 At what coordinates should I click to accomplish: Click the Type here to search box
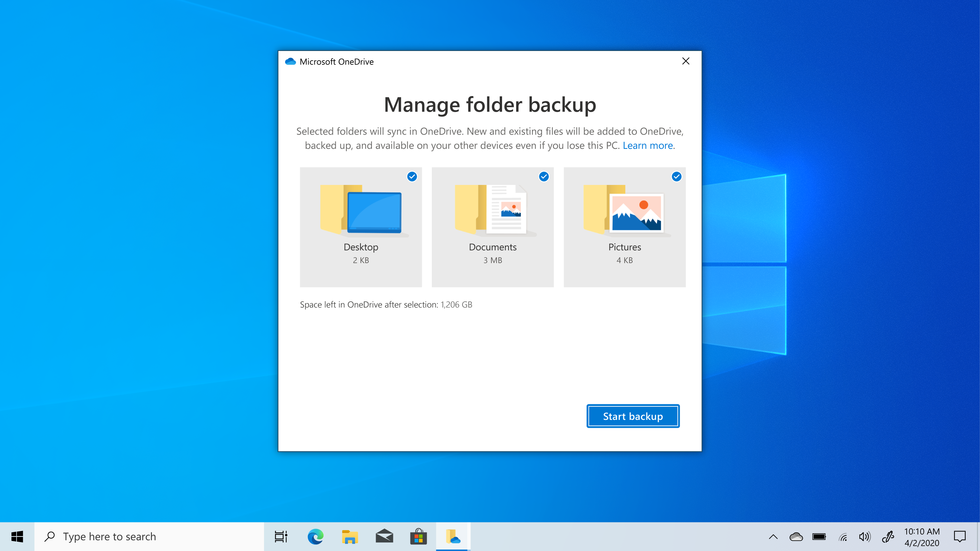(148, 537)
